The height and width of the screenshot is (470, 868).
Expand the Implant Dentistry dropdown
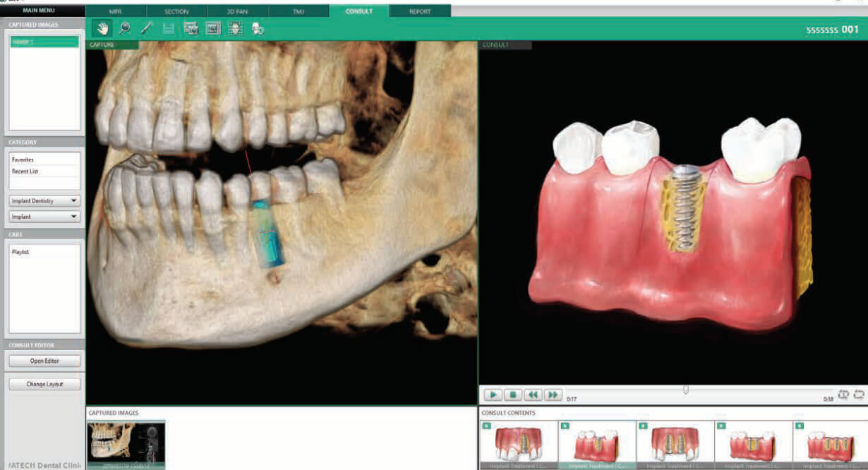pyautogui.click(x=44, y=201)
